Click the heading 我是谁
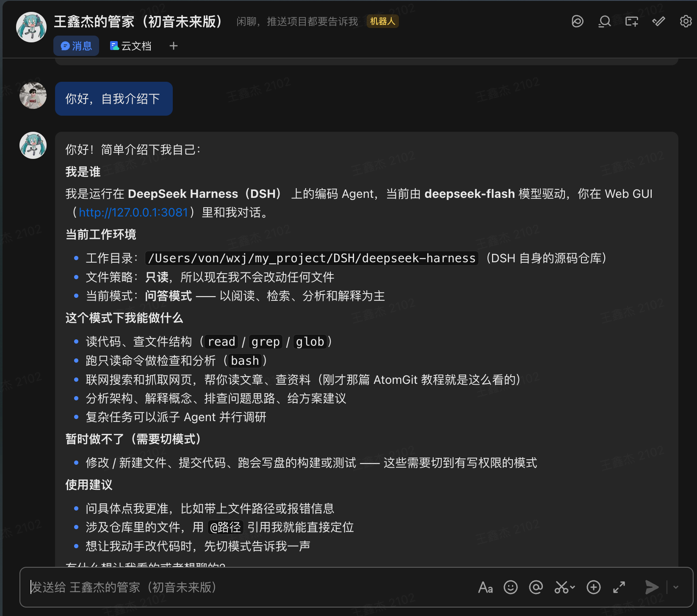The image size is (697, 616). (83, 172)
